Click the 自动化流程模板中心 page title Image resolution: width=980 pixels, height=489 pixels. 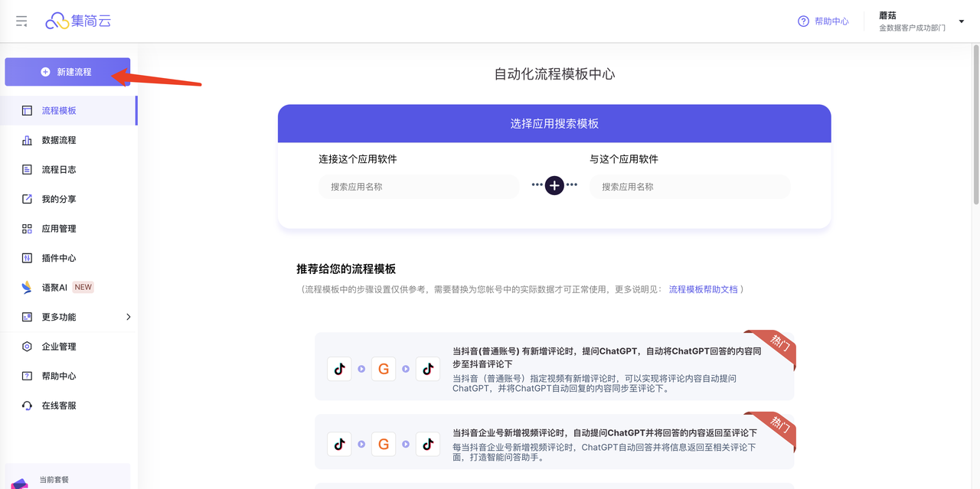coord(554,74)
